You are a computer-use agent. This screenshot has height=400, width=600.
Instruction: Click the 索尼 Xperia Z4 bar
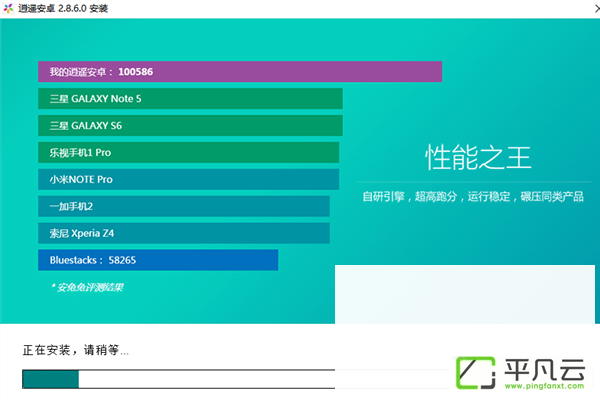pos(184,233)
